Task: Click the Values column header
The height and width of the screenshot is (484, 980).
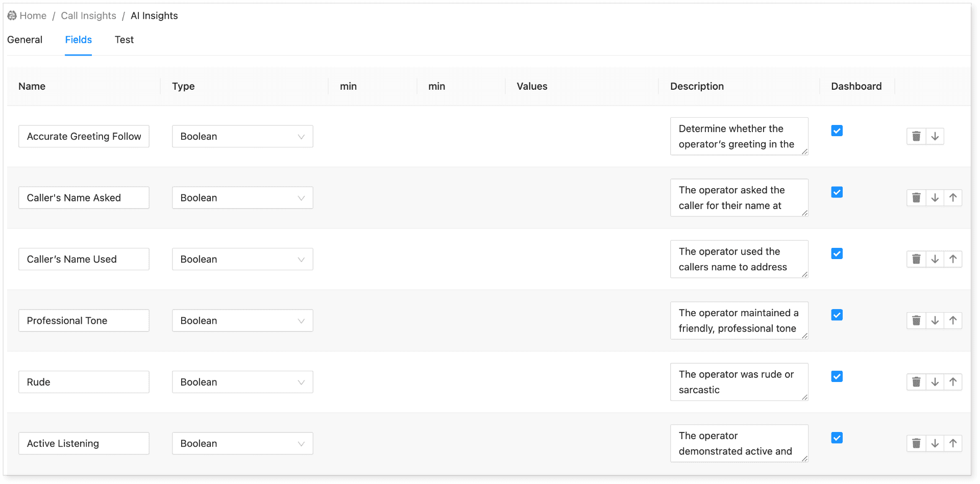Action: pyautogui.click(x=532, y=86)
